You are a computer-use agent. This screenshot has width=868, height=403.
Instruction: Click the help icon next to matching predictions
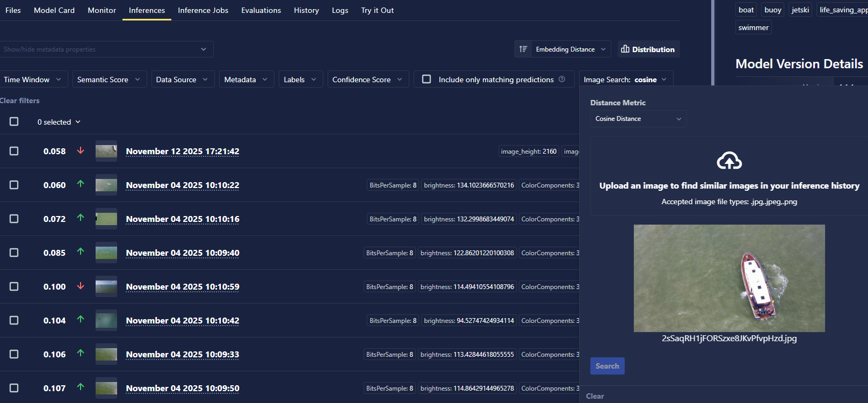click(562, 79)
